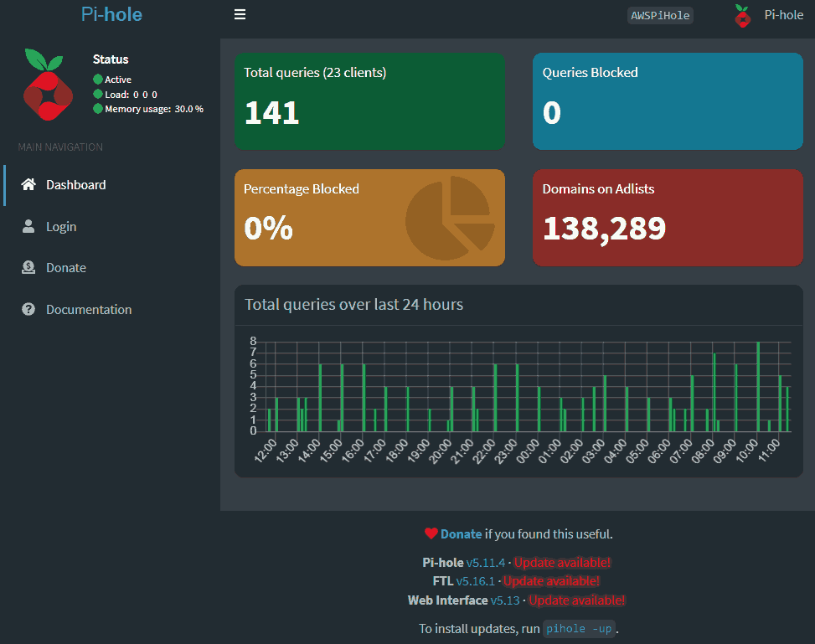Click the Domains on Adlists card
815x644 pixels.
click(668, 218)
